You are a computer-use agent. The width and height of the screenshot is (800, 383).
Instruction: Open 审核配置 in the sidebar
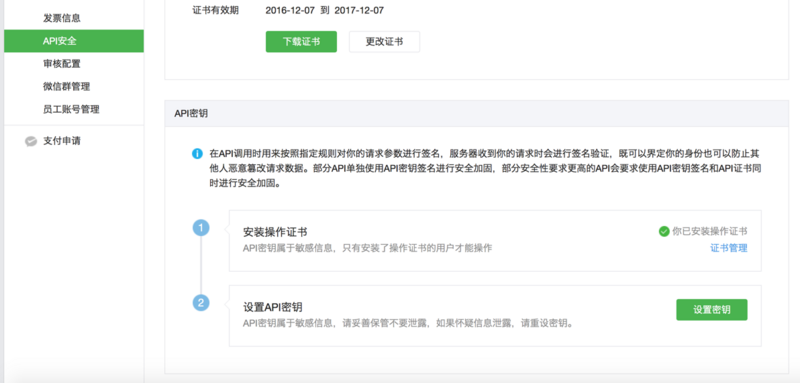(62, 64)
